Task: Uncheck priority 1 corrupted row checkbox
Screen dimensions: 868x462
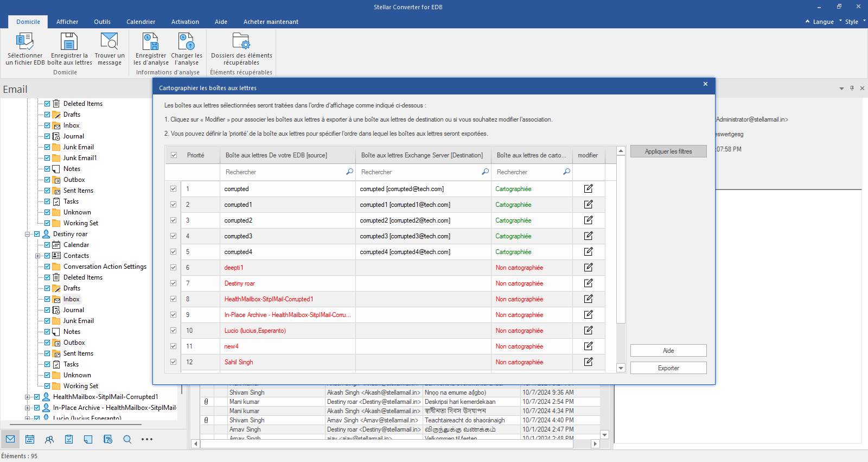Action: 174,189
